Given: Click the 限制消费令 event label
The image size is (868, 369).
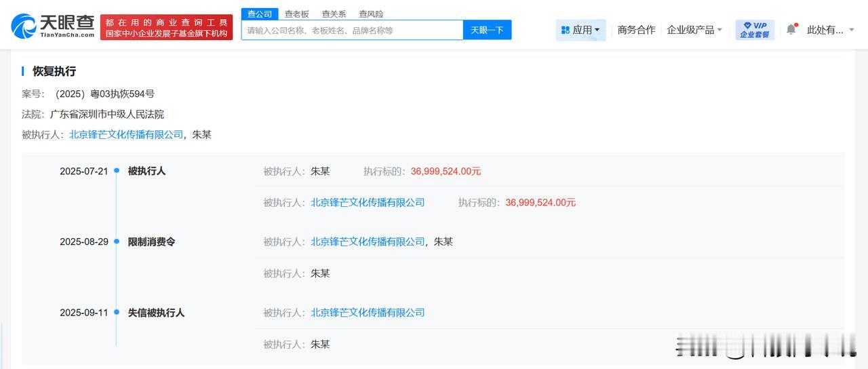Looking at the screenshot, I should pyautogui.click(x=152, y=241).
